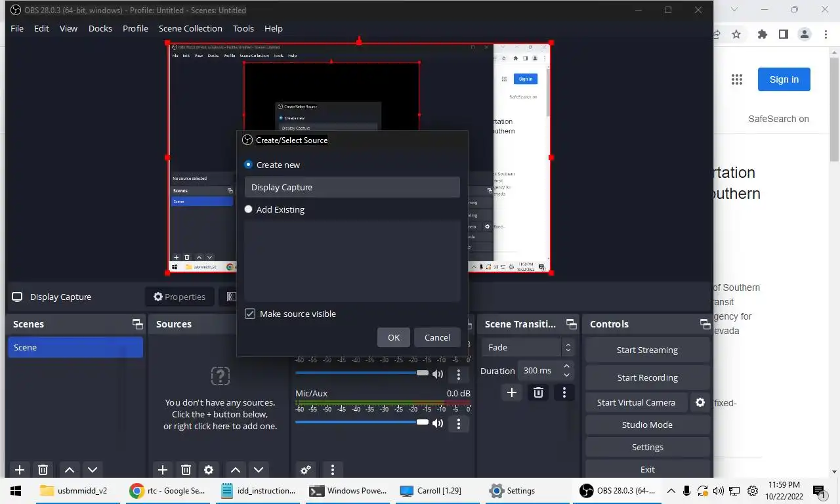Screen dimensions: 840x504
Task: Open Google apps grid in Chrome
Action: 737,79
